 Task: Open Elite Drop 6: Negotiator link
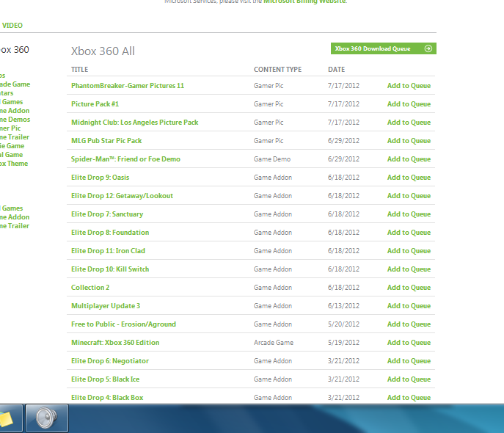[x=110, y=360]
